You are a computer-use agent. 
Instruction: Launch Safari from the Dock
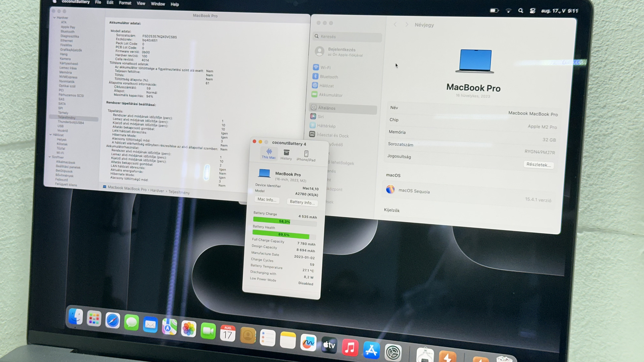click(x=113, y=321)
